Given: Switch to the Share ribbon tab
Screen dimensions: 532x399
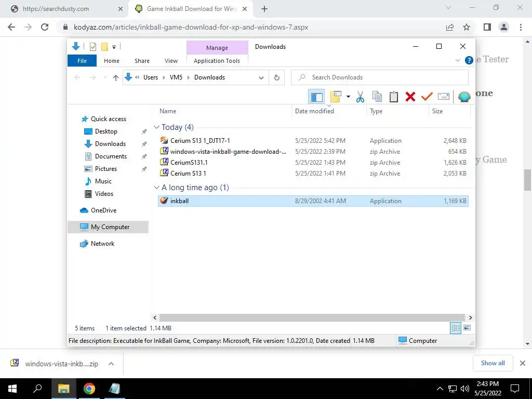Looking at the screenshot, I should [142, 61].
